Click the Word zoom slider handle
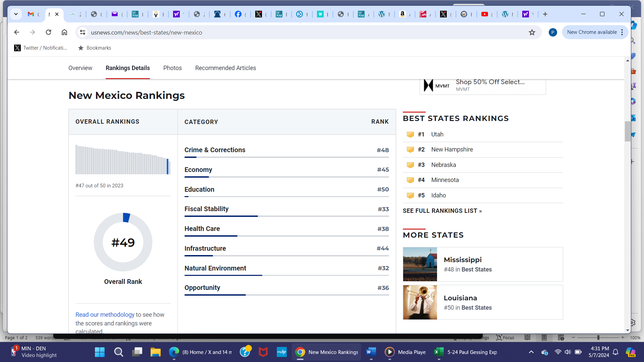The height and width of the screenshot is (362, 644). click(x=598, y=338)
